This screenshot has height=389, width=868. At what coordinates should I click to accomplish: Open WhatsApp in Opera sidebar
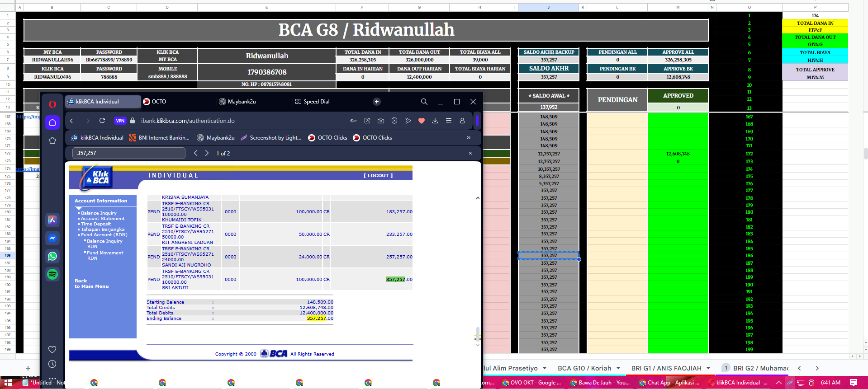coord(52,256)
